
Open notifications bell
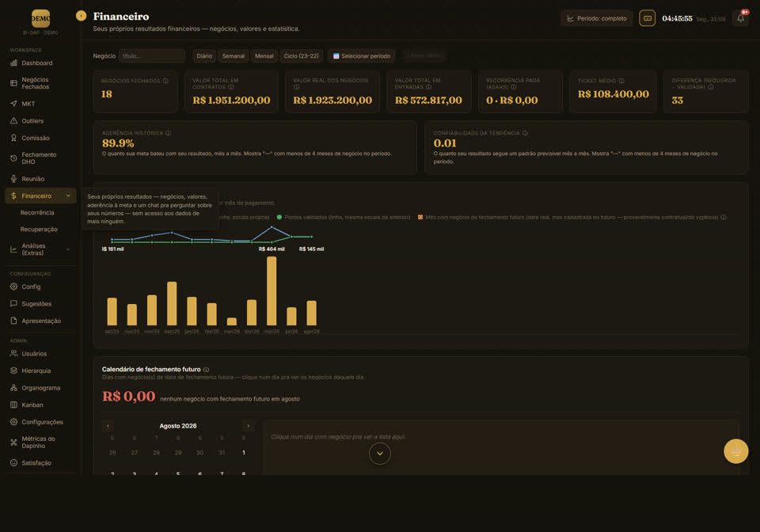pyautogui.click(x=741, y=18)
